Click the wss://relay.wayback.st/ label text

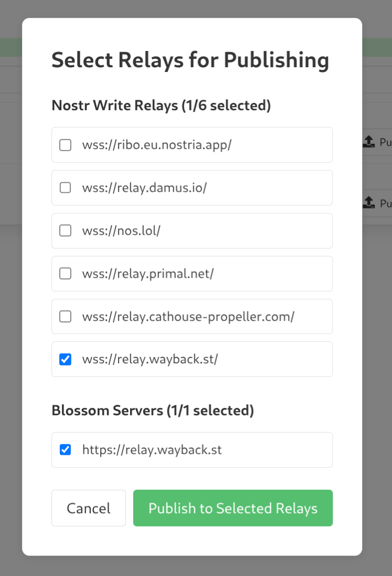coord(150,360)
